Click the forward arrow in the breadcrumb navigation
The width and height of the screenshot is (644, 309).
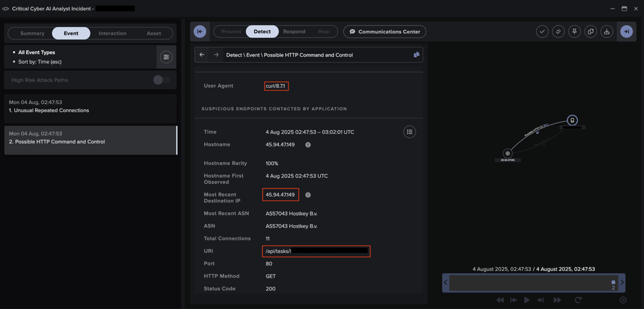216,55
